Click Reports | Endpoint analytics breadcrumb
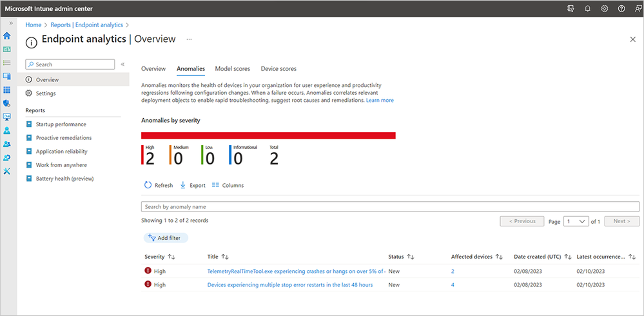This screenshot has height=316, width=644. pyautogui.click(x=86, y=25)
